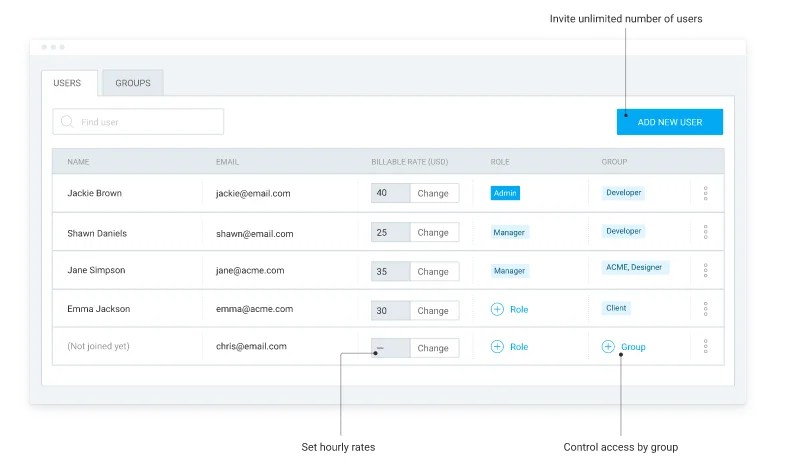The height and width of the screenshot is (470, 797).
Task: Click the email jane@acme.com
Action: pyautogui.click(x=250, y=270)
